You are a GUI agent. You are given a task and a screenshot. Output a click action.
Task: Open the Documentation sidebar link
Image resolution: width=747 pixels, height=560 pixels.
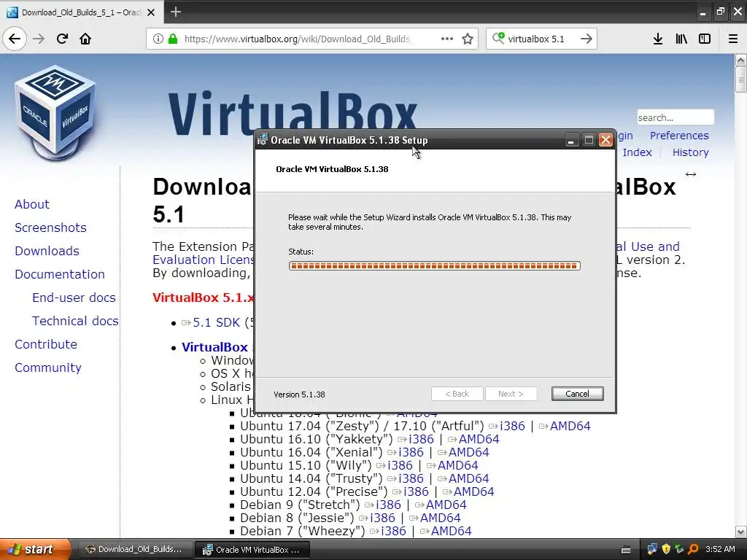(x=60, y=274)
